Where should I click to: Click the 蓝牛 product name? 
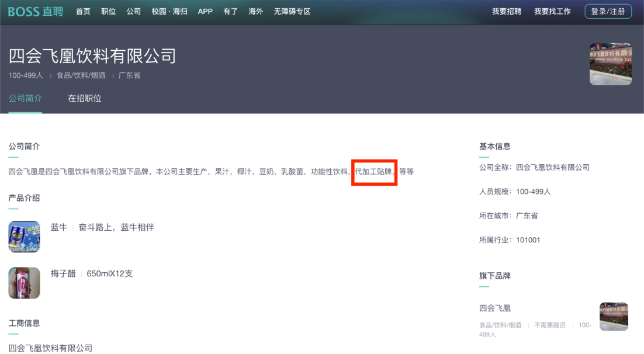[x=59, y=227]
